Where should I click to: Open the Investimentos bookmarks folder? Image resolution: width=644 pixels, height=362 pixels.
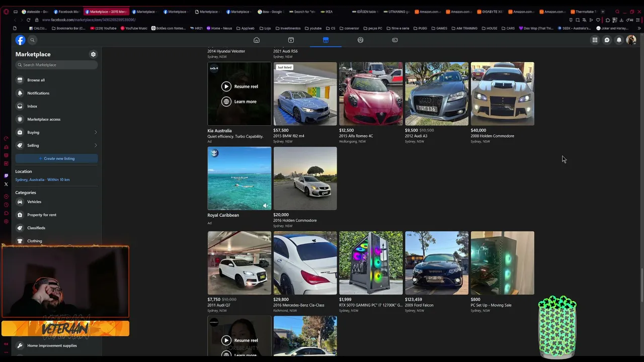pyautogui.click(x=287, y=28)
